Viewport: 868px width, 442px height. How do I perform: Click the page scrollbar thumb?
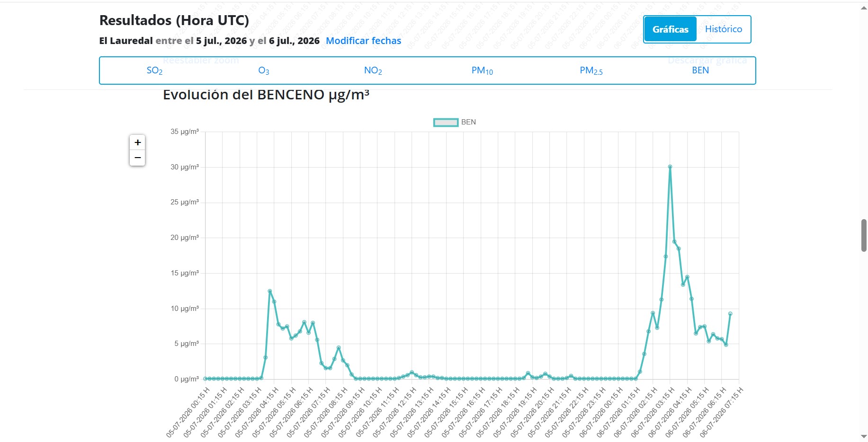tap(864, 235)
